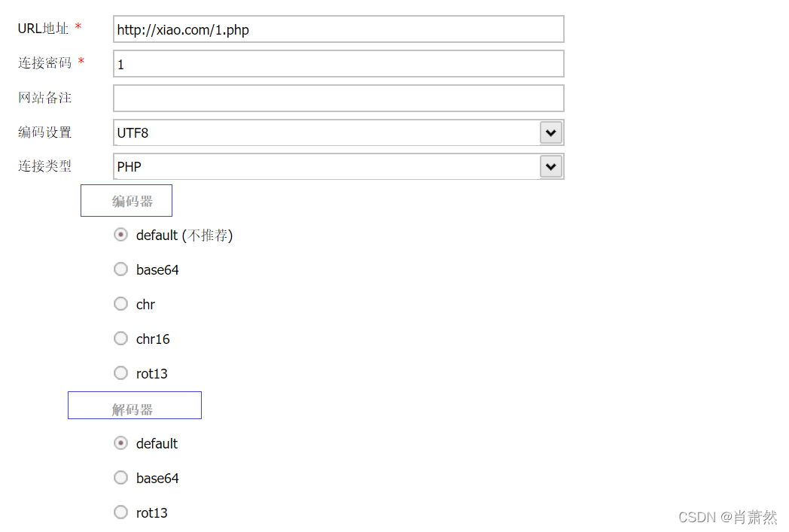Select the default decoder radio button
The height and width of the screenshot is (532, 789).
tap(120, 443)
